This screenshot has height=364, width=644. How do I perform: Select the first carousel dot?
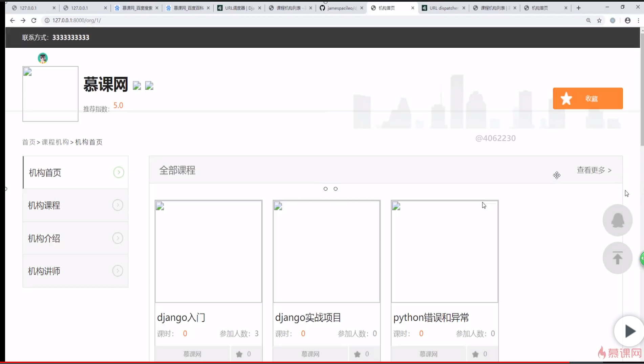(325, 188)
